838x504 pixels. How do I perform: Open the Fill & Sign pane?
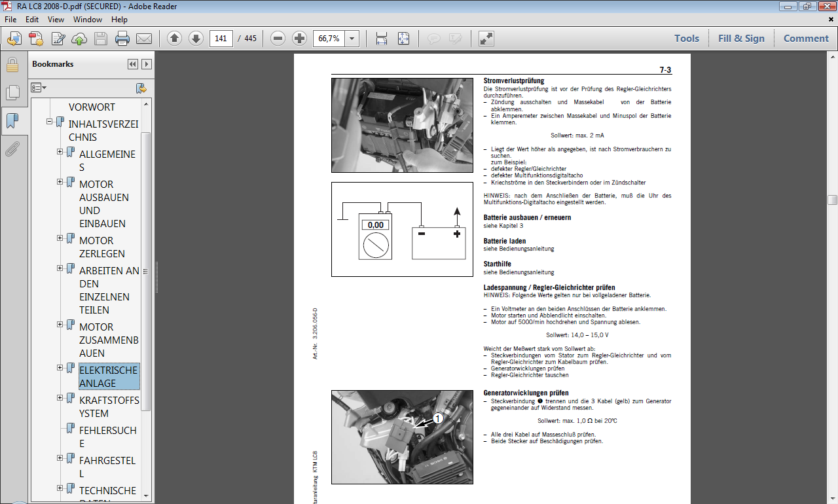pos(741,39)
